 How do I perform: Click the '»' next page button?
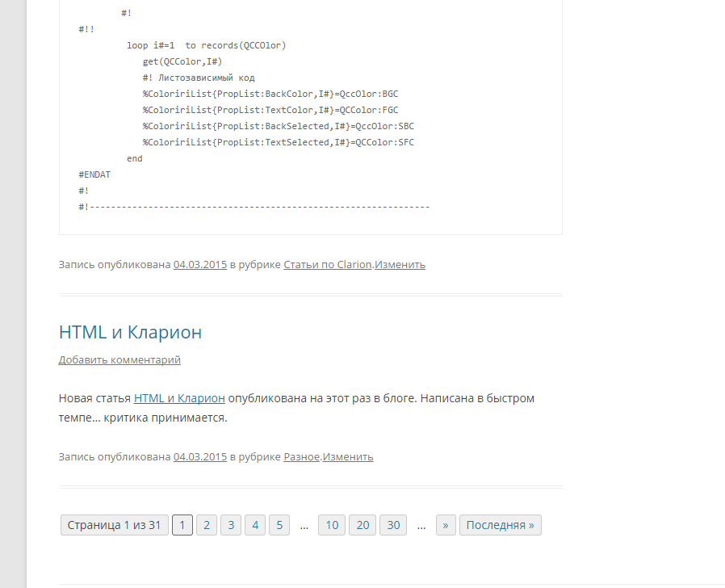click(446, 525)
